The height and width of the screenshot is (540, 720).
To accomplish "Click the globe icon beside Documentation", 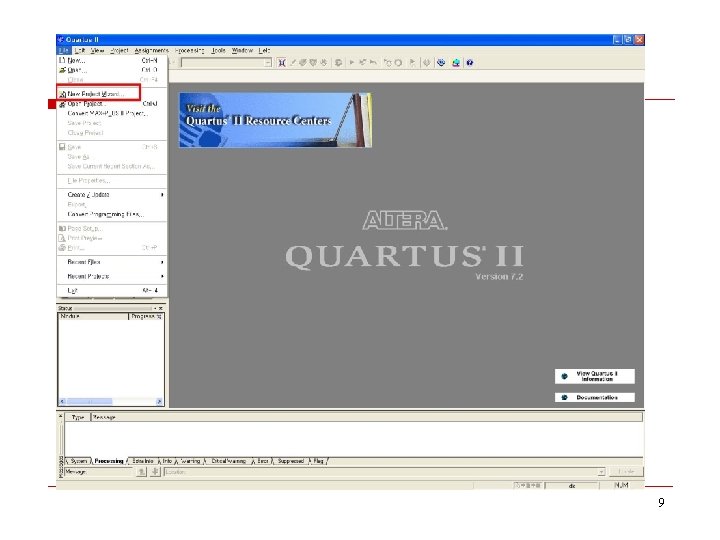I will (x=564, y=397).
